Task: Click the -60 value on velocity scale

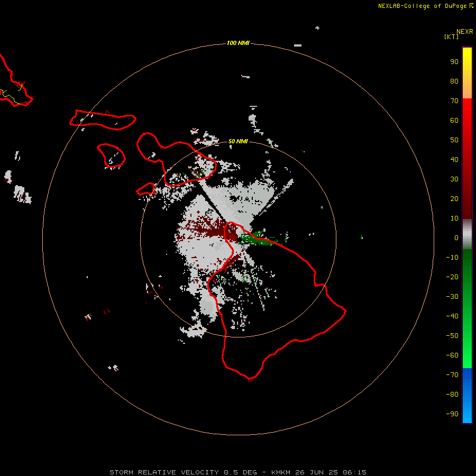Action: (452, 355)
